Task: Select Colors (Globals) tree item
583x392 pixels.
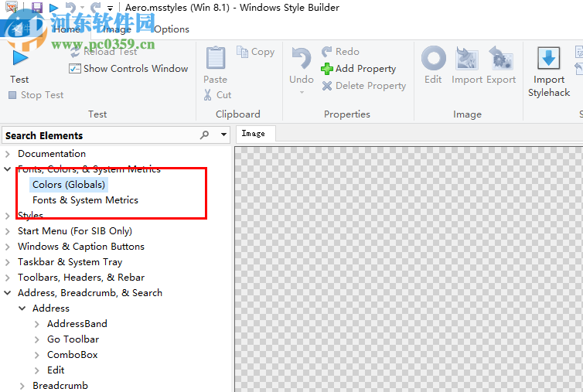Action: (69, 185)
